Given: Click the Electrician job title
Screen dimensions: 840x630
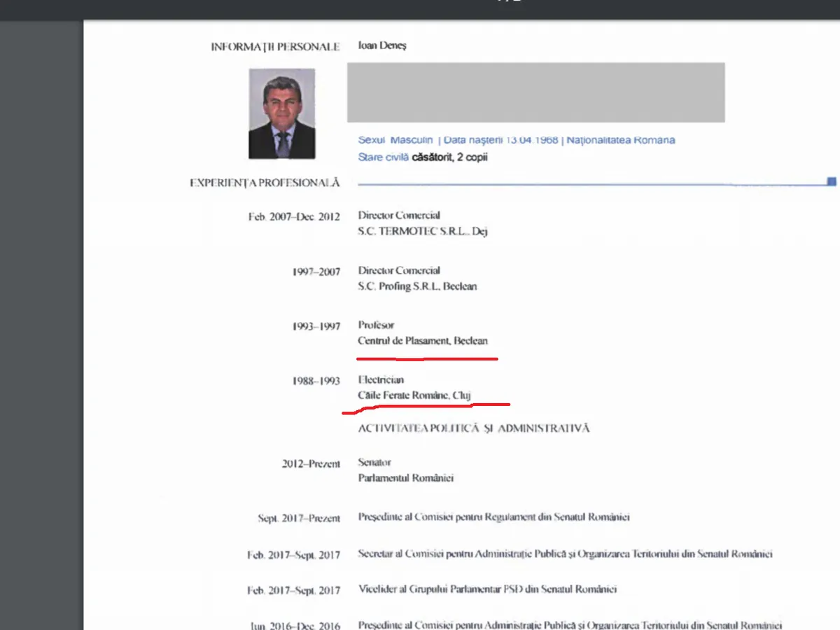Looking at the screenshot, I should tap(381, 380).
